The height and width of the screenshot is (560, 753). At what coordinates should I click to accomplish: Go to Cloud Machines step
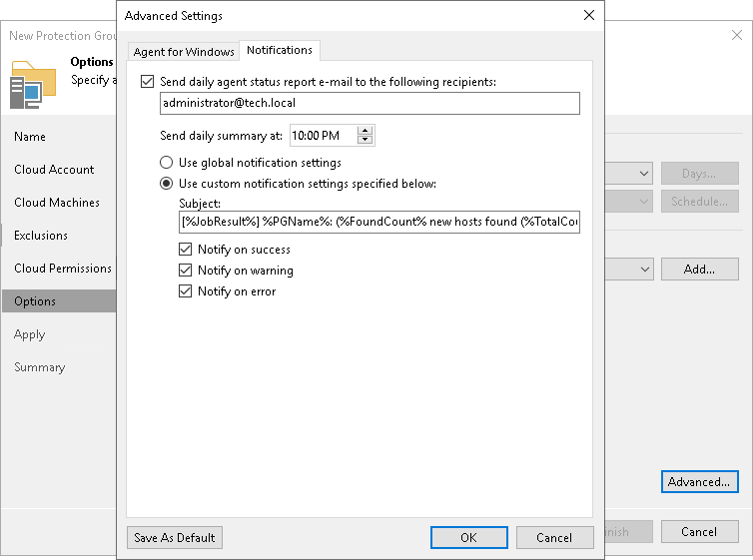tap(57, 203)
